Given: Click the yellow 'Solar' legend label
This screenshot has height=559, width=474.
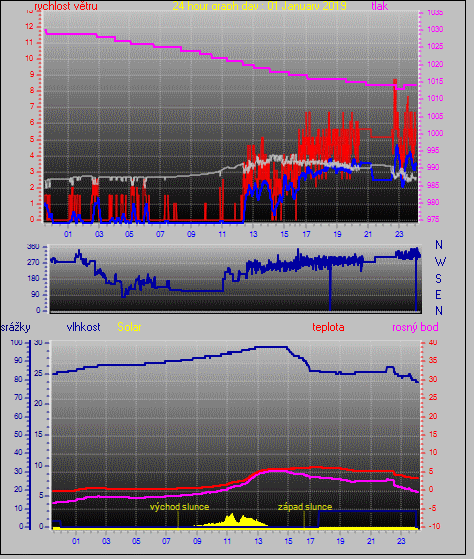Looking at the screenshot, I should pyautogui.click(x=129, y=327).
